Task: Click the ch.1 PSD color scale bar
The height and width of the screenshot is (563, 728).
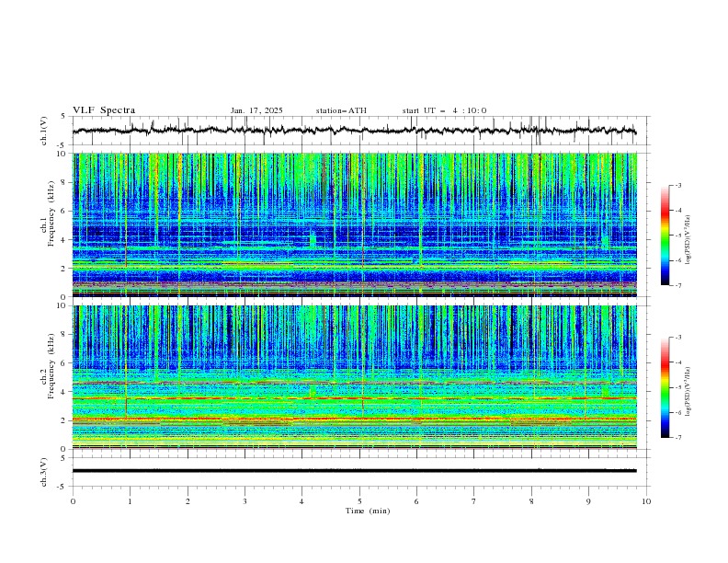Action: tap(665, 236)
